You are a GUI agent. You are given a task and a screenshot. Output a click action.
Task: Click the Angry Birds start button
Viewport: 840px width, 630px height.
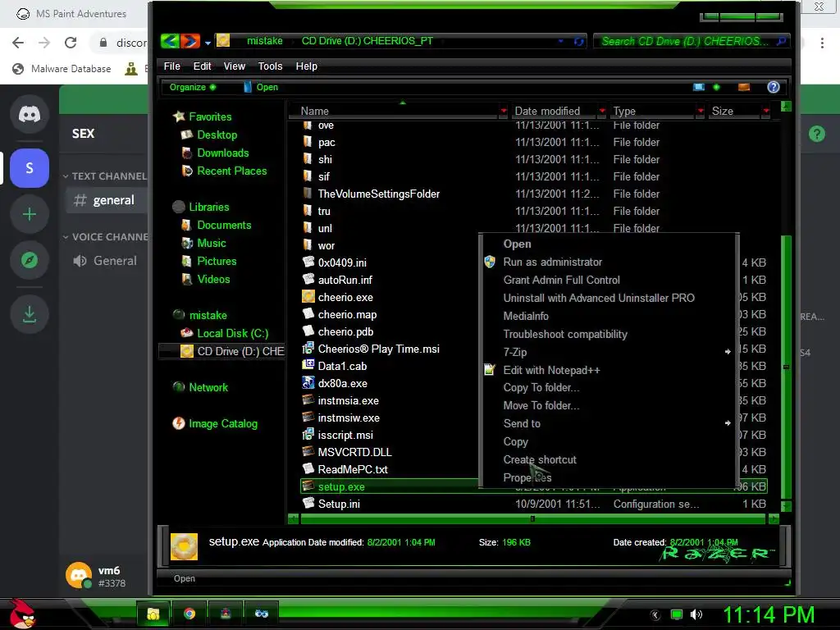coord(21,614)
